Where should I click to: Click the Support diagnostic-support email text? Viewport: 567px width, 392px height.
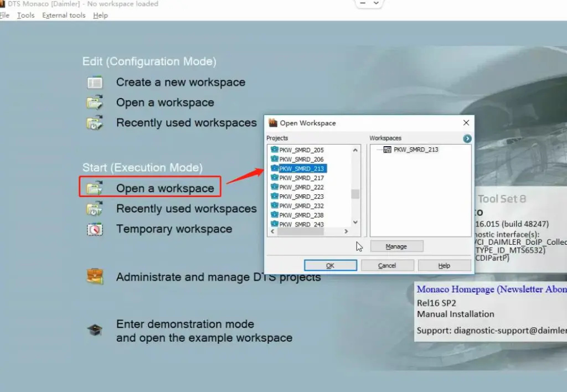click(x=492, y=331)
